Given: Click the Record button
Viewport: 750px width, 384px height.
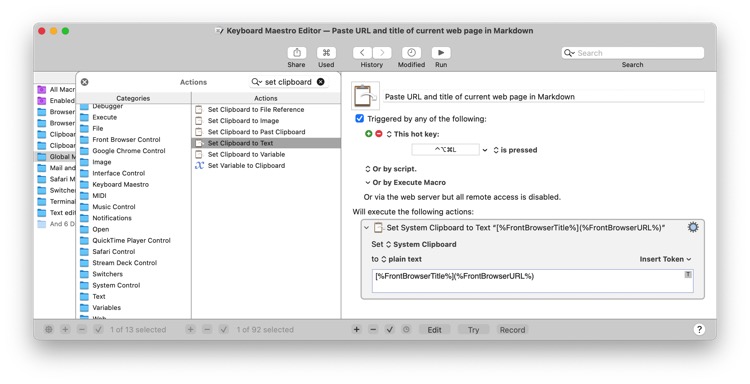Looking at the screenshot, I should (x=512, y=329).
